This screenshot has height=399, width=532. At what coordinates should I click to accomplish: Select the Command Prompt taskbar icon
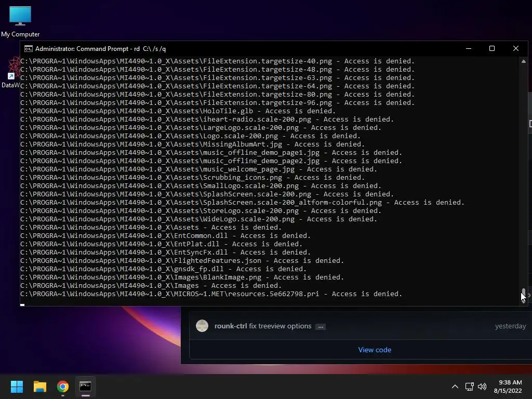click(86, 387)
